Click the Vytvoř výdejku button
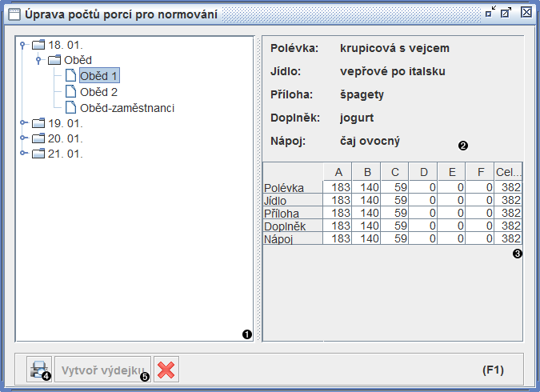Image resolution: width=540 pixels, height=392 pixels. coord(102,369)
